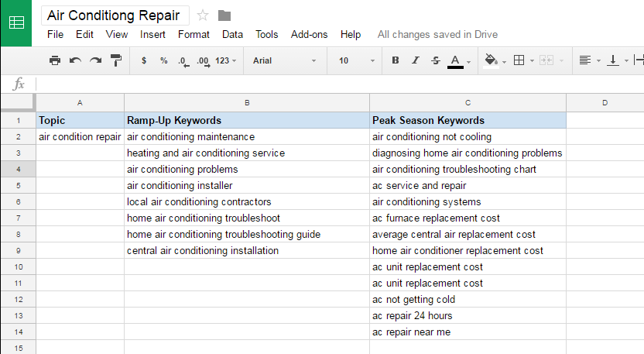Click All changes saved in Drive
The height and width of the screenshot is (354, 644).
coord(437,35)
